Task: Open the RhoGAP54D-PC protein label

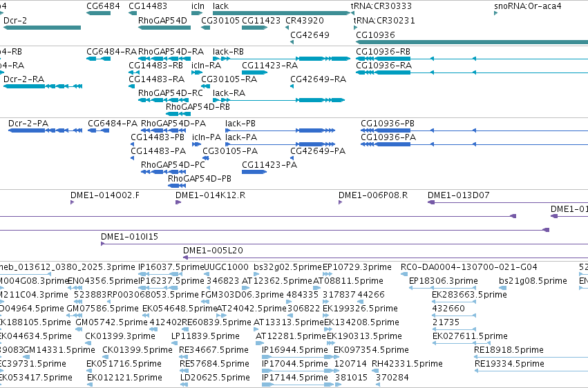Action: click(173, 165)
